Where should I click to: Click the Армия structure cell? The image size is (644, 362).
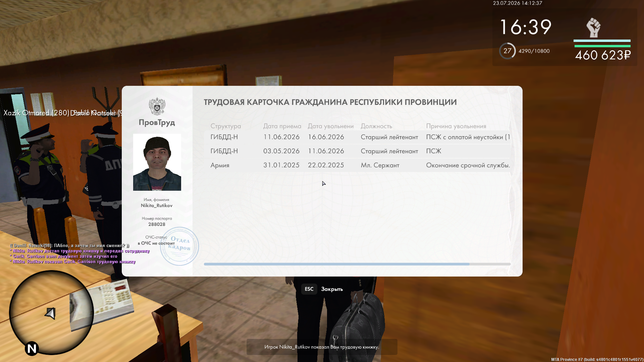(x=220, y=165)
